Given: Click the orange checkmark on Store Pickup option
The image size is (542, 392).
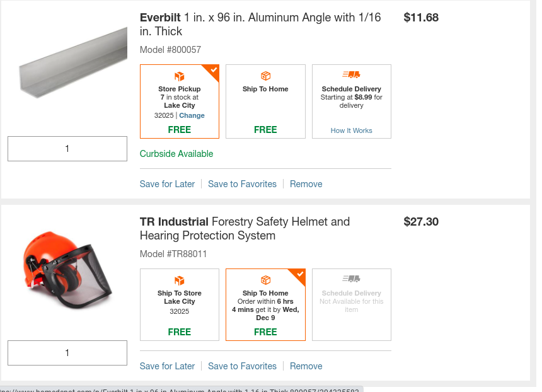Looking at the screenshot, I should coord(214,70).
